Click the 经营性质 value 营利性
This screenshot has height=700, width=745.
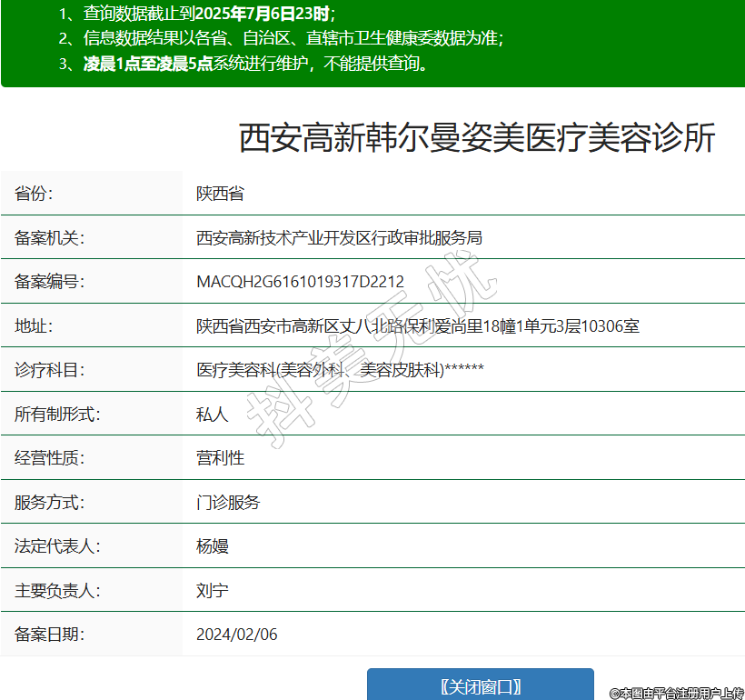coord(221,458)
